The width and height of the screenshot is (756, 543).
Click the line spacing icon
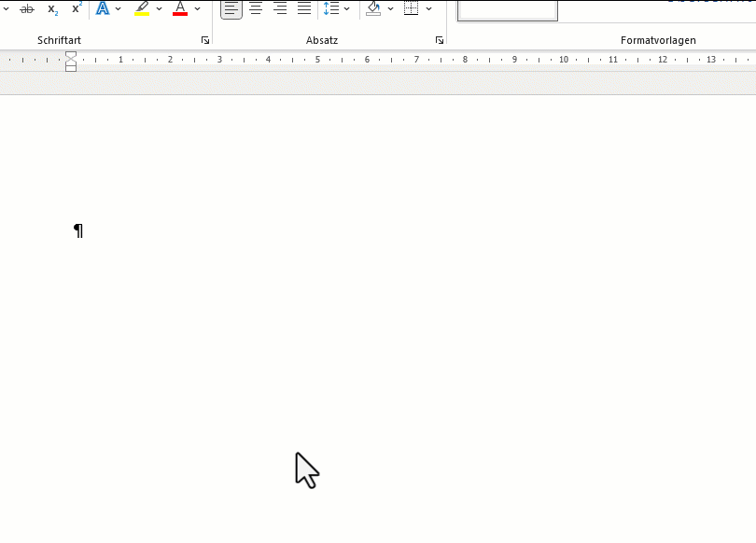pyautogui.click(x=331, y=8)
